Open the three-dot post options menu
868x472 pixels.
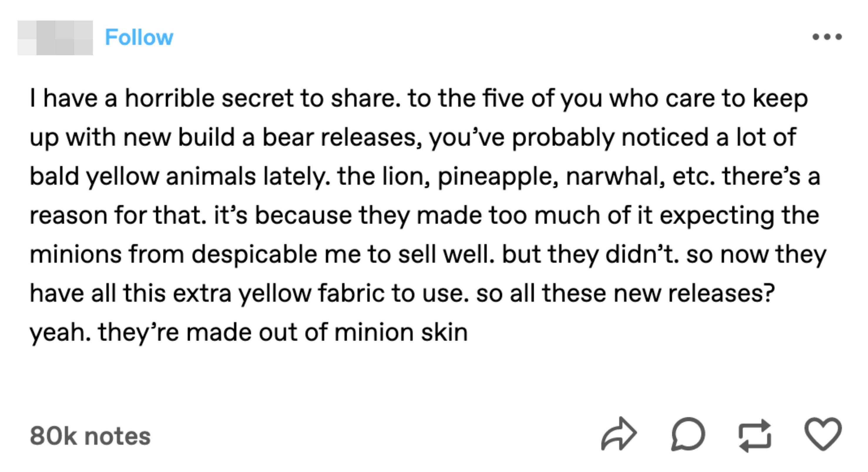tap(827, 37)
